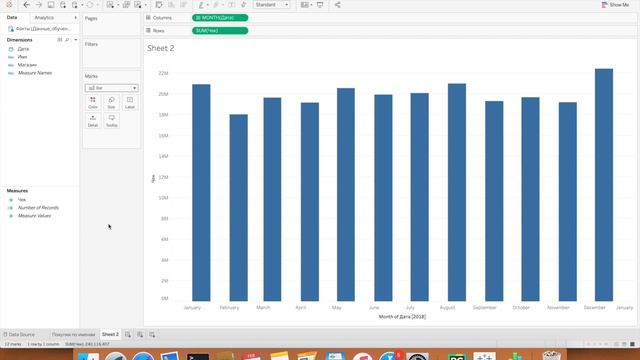640x360 pixels.
Task: Select the Number of Records measure
Action: tap(38, 208)
